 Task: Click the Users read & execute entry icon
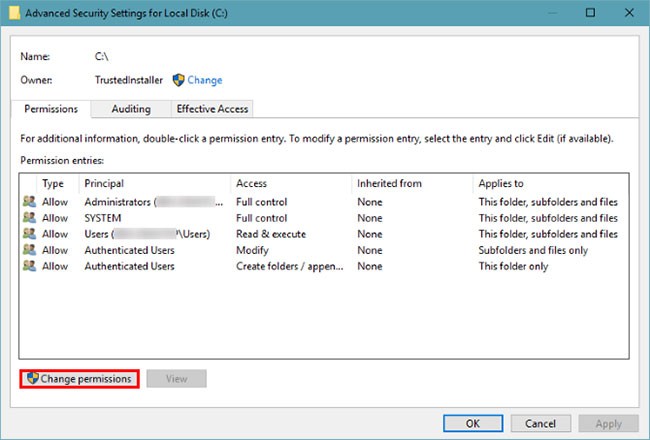(x=28, y=234)
